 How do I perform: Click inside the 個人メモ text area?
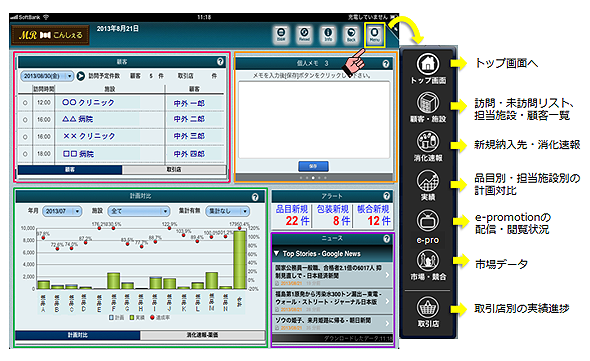[x=314, y=120]
